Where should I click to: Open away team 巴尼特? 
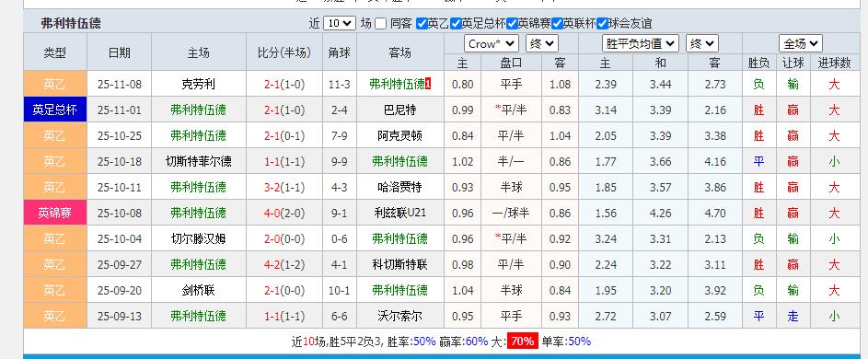[399, 110]
